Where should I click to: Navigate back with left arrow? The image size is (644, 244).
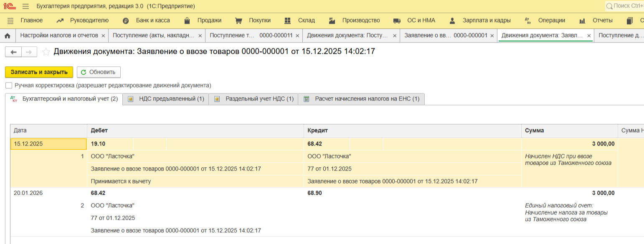click(x=13, y=52)
